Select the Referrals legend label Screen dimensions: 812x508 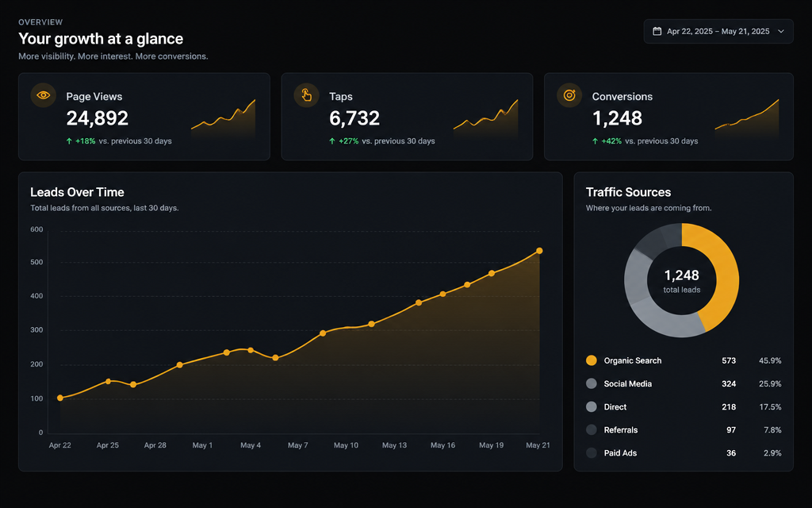pos(621,430)
